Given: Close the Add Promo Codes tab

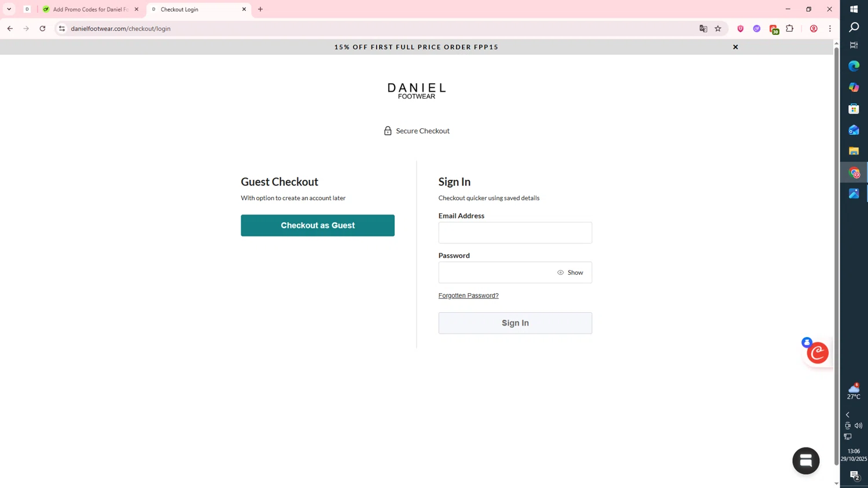Looking at the screenshot, I should click(137, 9).
